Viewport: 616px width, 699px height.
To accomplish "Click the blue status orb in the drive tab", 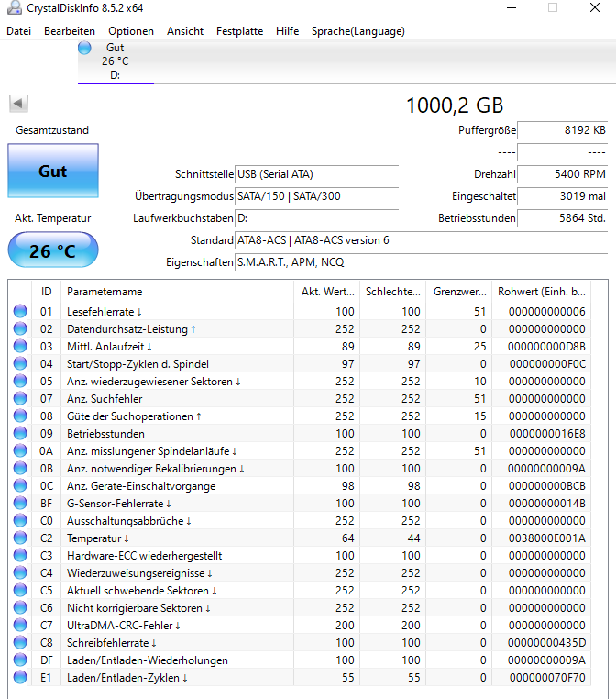I will tap(84, 48).
